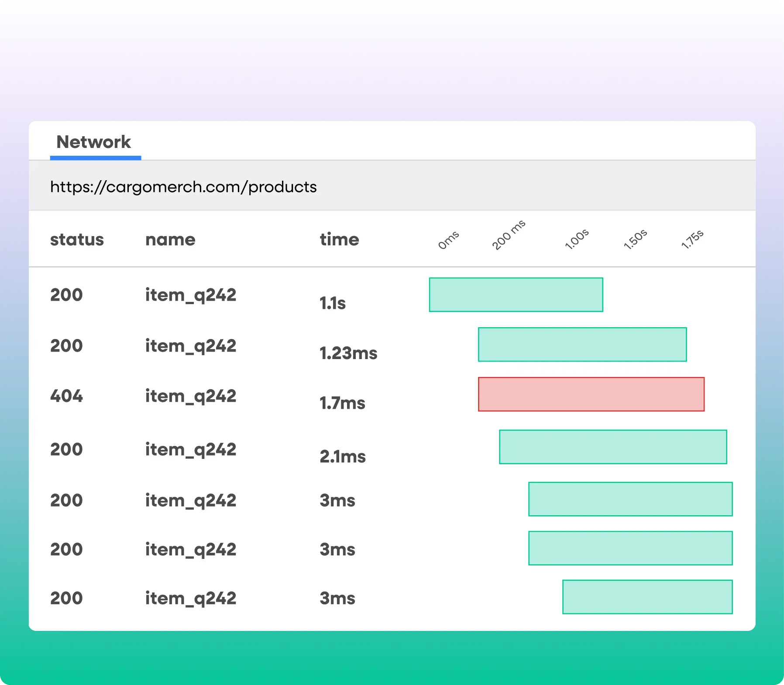This screenshot has height=685, width=784.
Task: Select item_q242 in the 2.1ms row
Action: (191, 450)
